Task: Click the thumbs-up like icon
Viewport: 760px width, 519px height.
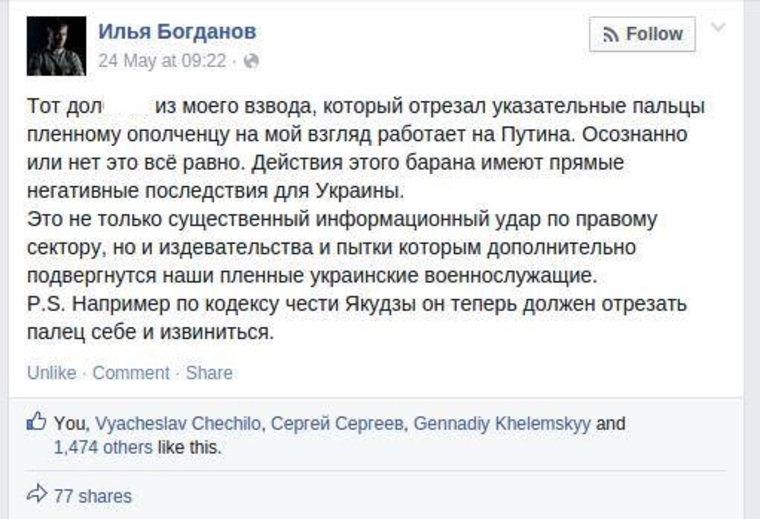Action: point(36,421)
